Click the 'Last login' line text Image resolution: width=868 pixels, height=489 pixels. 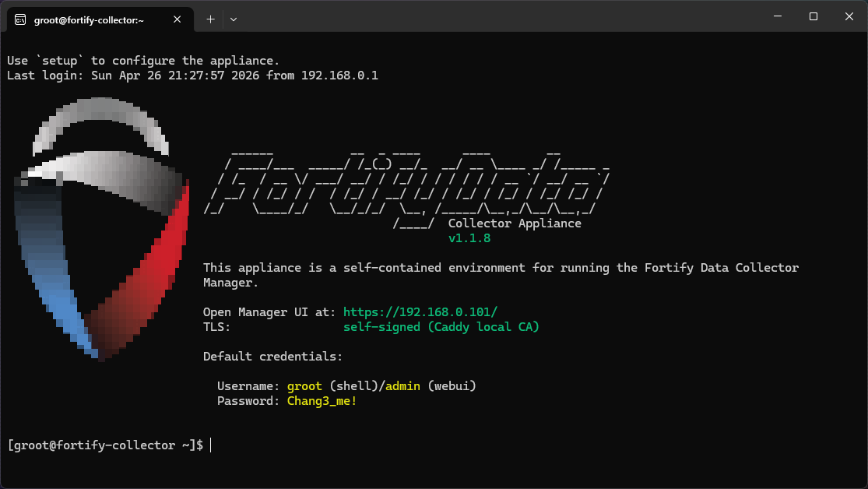[x=192, y=76]
